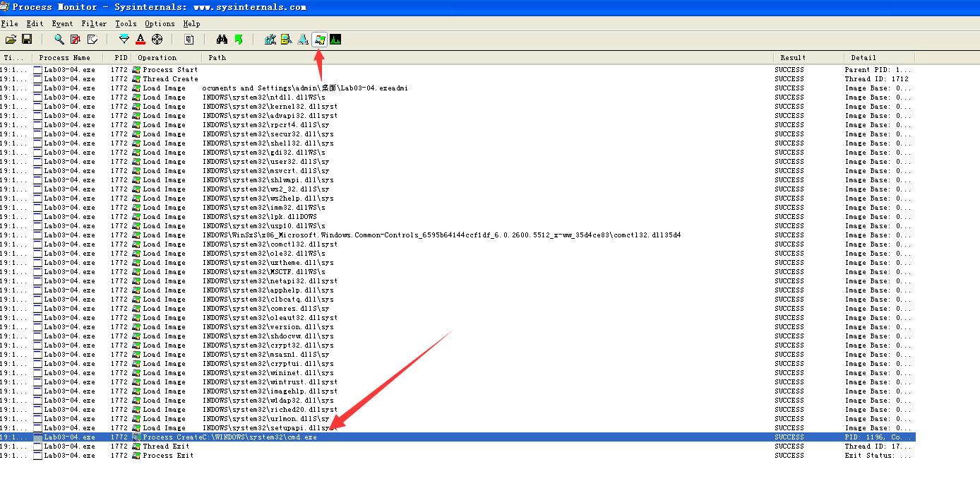Select the Exit Status detail cell
980x479 pixels.
pyautogui.click(x=878, y=456)
